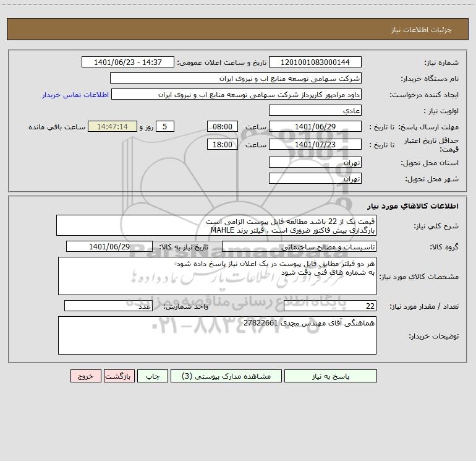This screenshot has width=476, height=461.
Task: Click the ساعت باقی مانده label
Action: point(57,127)
